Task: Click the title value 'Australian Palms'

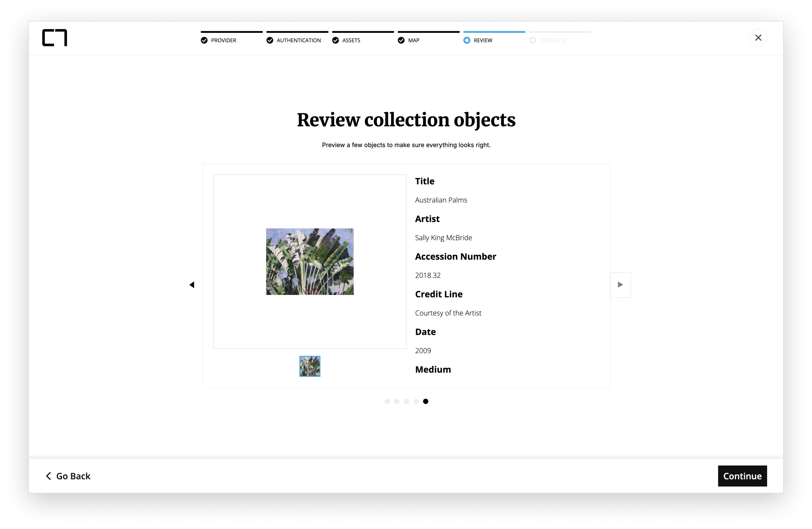Action: (441, 200)
